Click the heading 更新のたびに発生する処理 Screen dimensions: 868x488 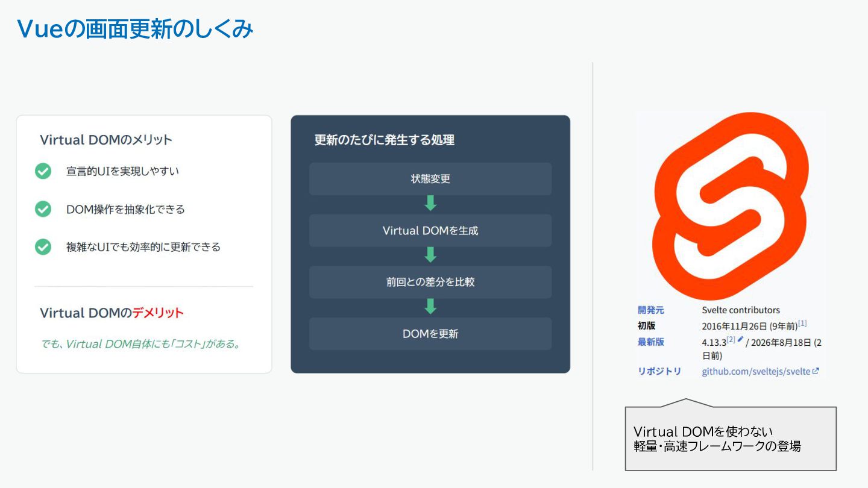click(x=385, y=140)
